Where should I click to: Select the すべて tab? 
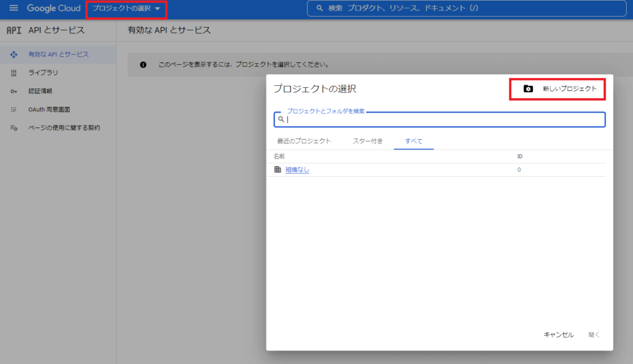point(414,141)
